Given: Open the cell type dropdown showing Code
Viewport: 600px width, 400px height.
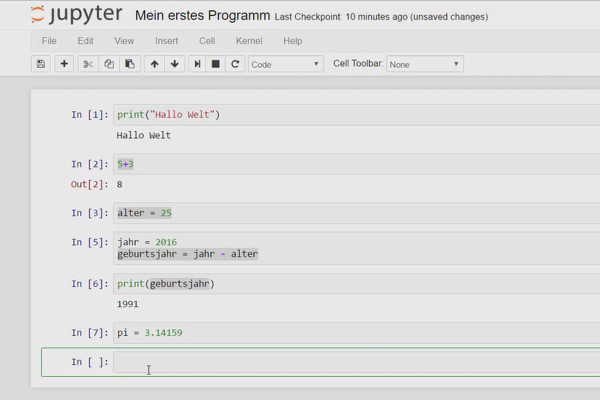Looking at the screenshot, I should coord(285,64).
